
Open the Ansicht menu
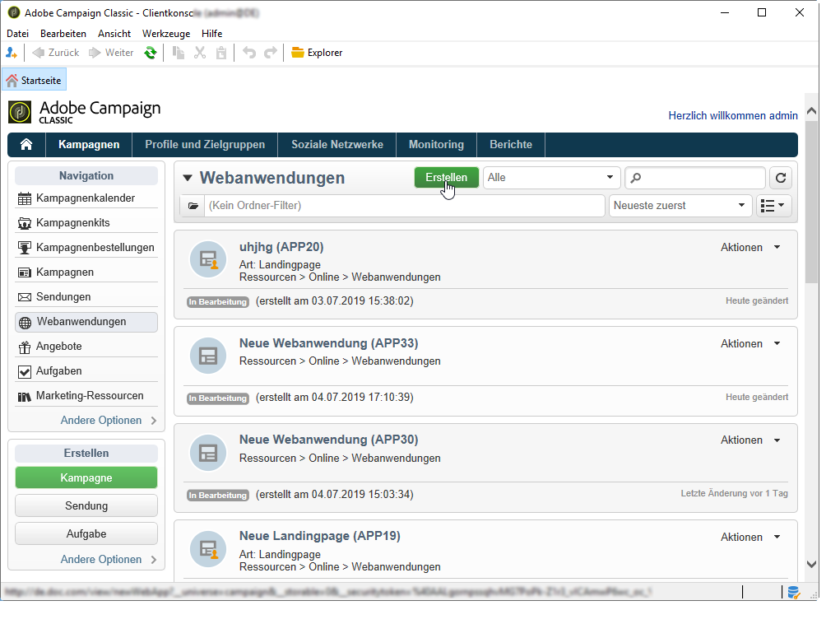pyautogui.click(x=114, y=33)
